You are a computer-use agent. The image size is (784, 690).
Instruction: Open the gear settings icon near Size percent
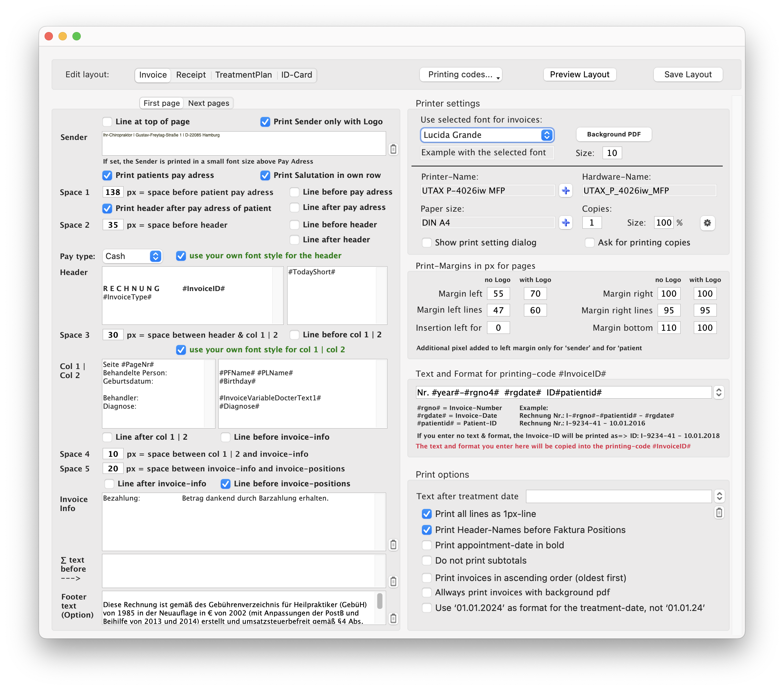[x=707, y=223]
